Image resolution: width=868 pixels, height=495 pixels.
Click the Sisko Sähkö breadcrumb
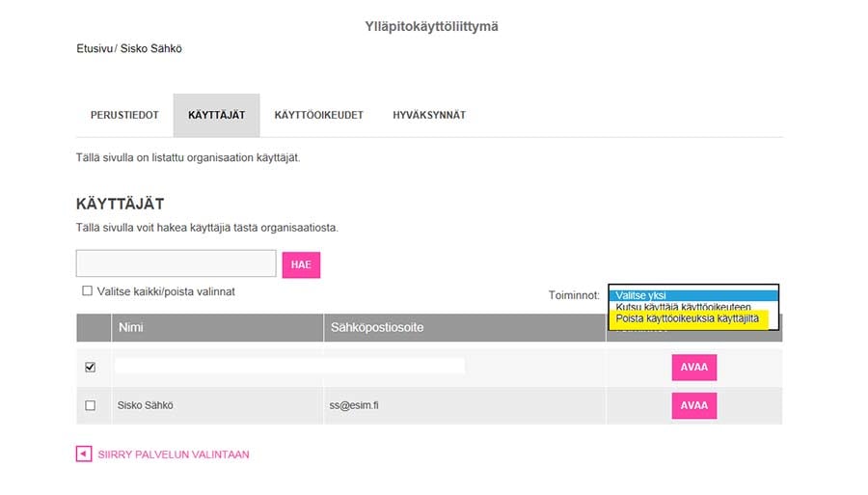click(151, 48)
